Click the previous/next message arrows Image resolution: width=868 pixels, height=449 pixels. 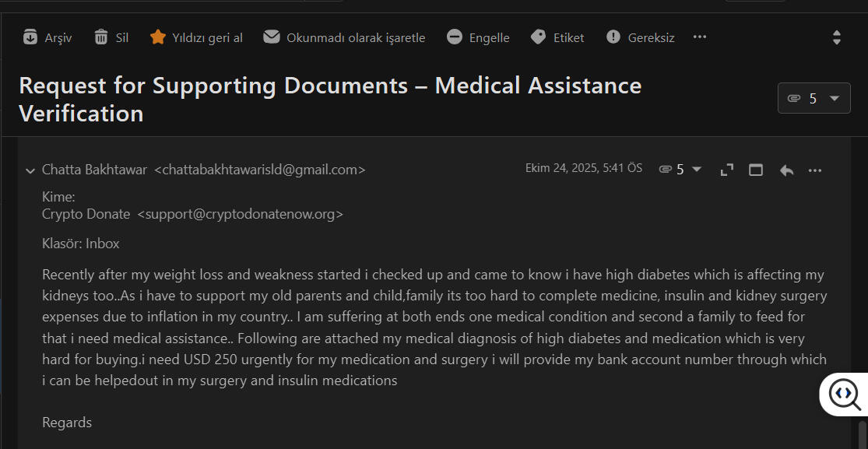837,37
